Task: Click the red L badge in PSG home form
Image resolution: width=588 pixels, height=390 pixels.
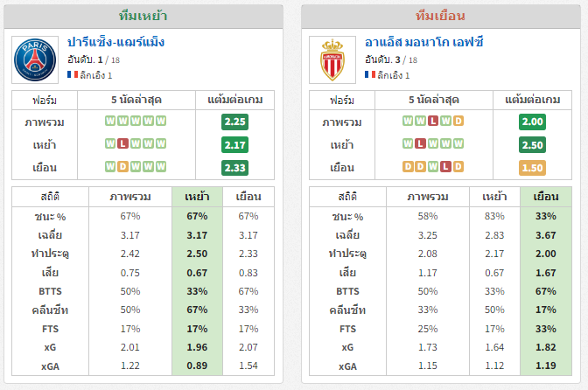Action: 122,144
